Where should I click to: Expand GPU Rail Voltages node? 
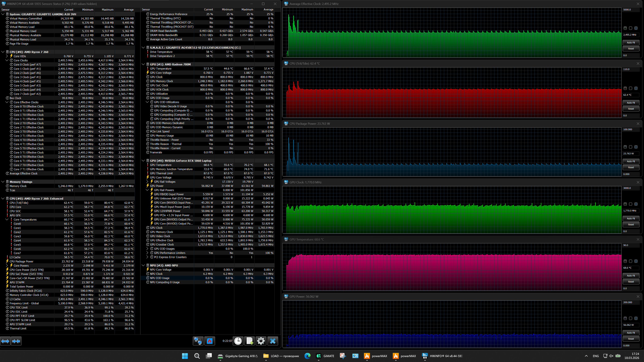(147, 182)
